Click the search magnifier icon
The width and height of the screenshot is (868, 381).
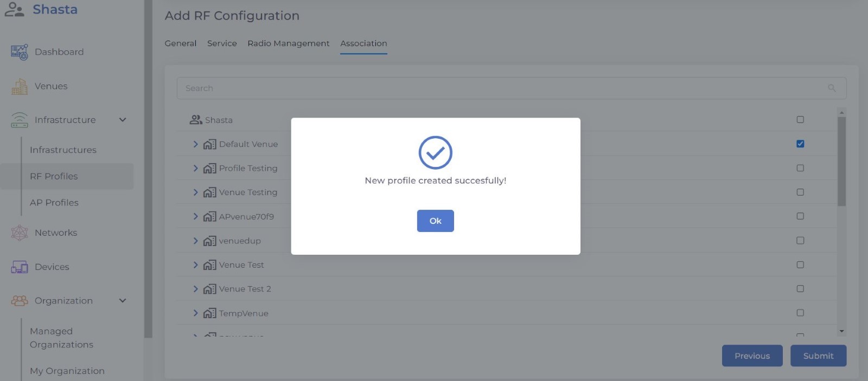click(832, 88)
